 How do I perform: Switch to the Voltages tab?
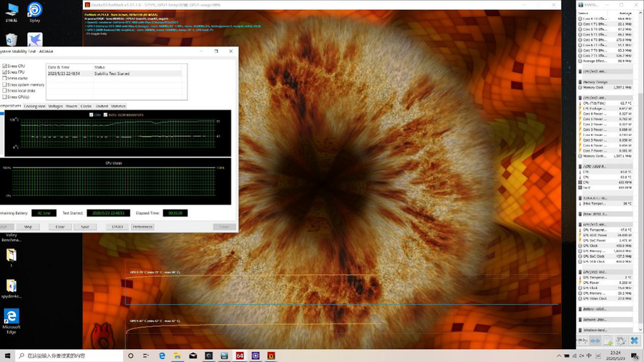pyautogui.click(x=55, y=106)
